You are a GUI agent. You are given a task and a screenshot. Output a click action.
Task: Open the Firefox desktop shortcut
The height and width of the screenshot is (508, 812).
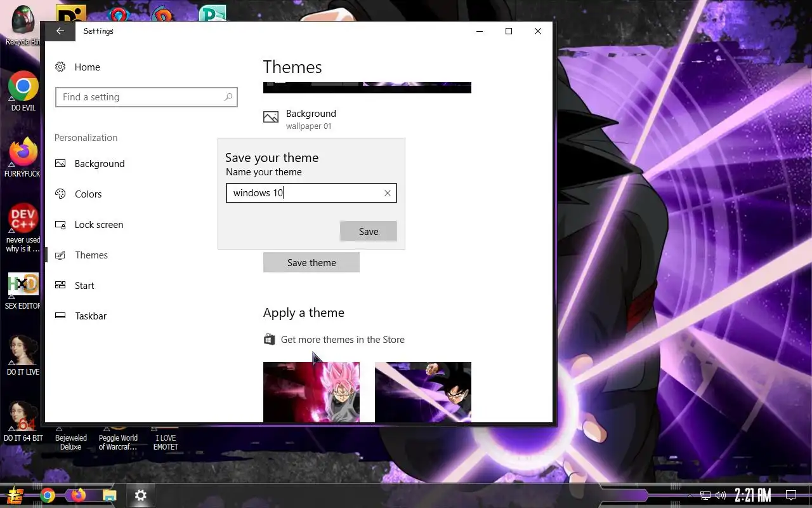[x=23, y=157]
